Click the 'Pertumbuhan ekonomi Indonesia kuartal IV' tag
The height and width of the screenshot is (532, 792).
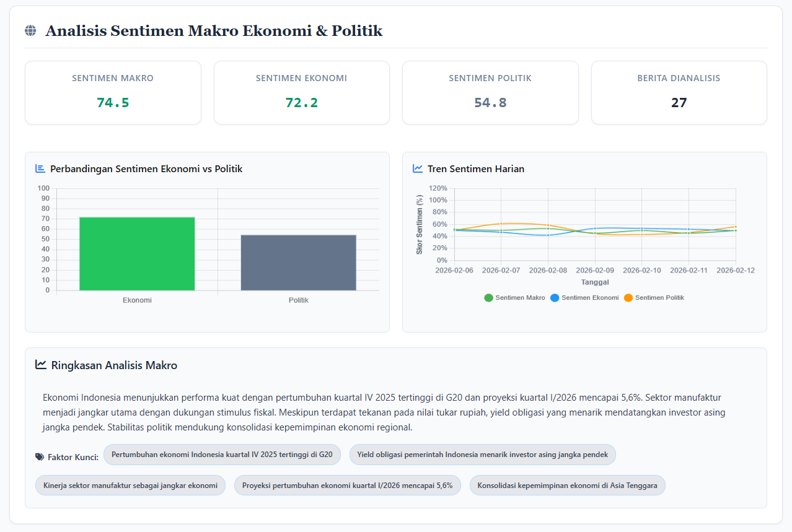click(x=222, y=455)
